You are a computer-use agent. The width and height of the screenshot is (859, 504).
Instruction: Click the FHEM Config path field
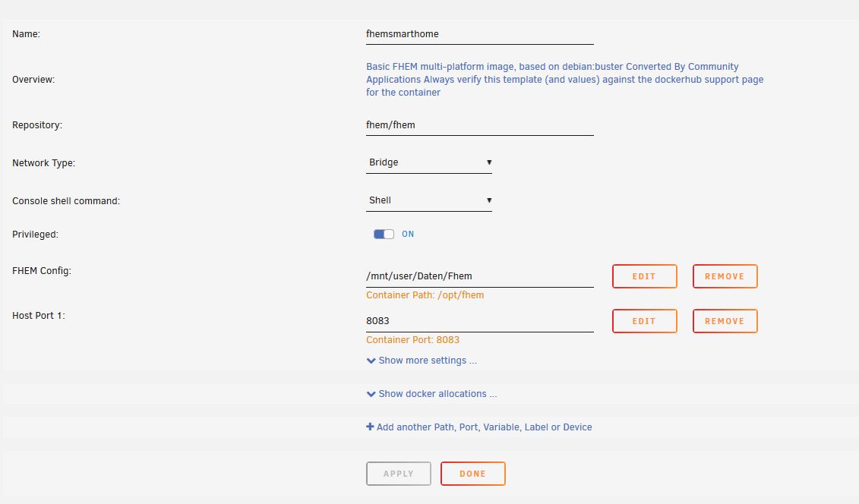480,276
